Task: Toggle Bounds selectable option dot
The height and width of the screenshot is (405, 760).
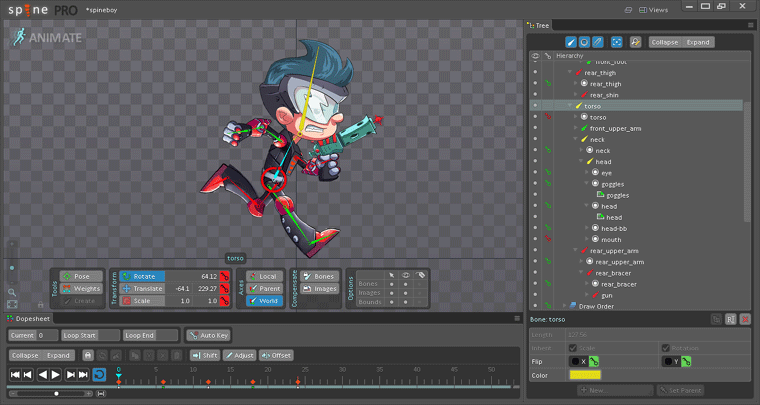Action: (x=392, y=302)
